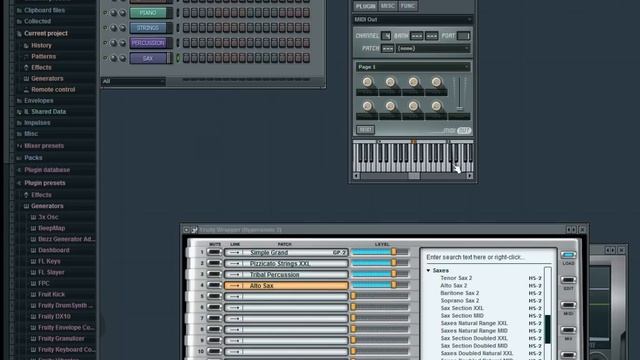Click the Fruity Granulizer plugin icon
The image size is (640, 360).
pyautogui.click(x=33, y=338)
